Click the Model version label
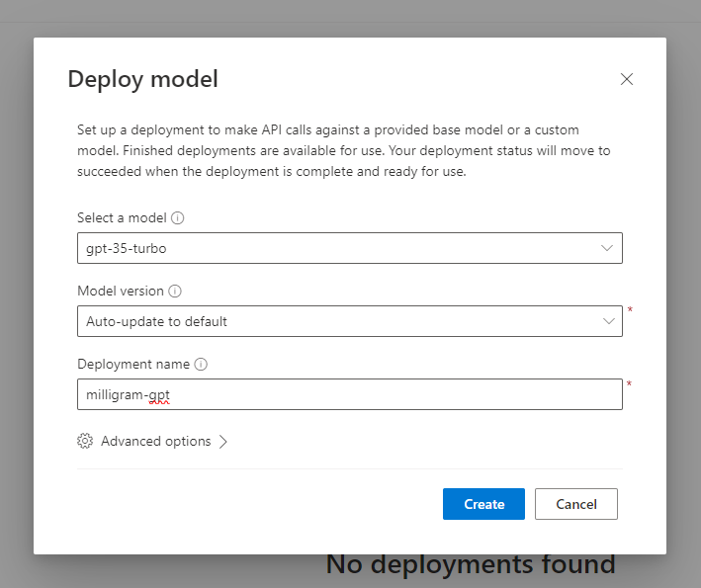The image size is (701, 588). tap(121, 292)
